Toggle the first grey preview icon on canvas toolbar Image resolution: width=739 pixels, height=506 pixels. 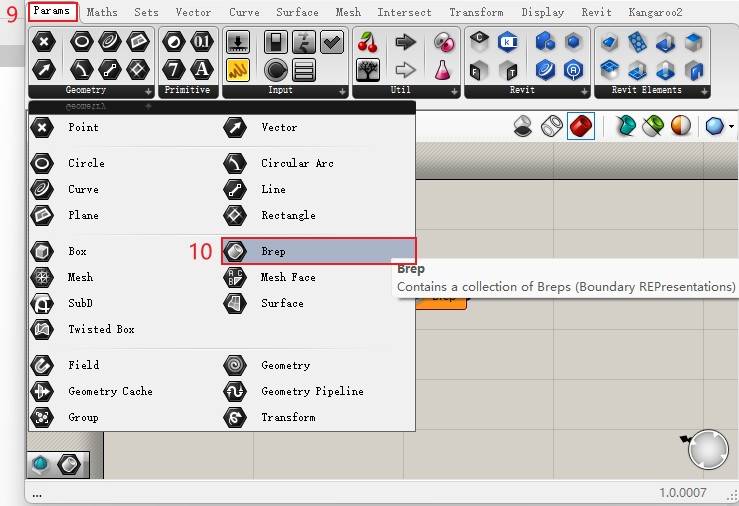coord(523,126)
